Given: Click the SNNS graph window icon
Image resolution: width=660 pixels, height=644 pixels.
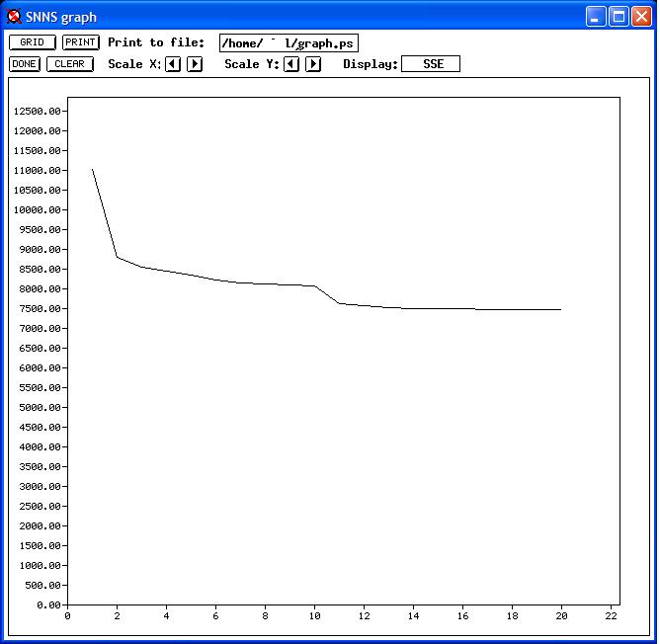Looking at the screenshot, I should (x=14, y=17).
